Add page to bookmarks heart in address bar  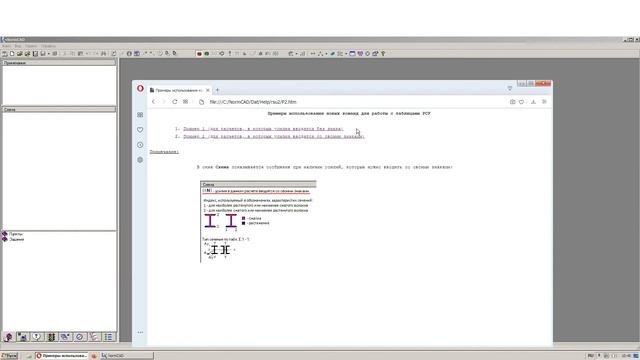click(x=522, y=102)
